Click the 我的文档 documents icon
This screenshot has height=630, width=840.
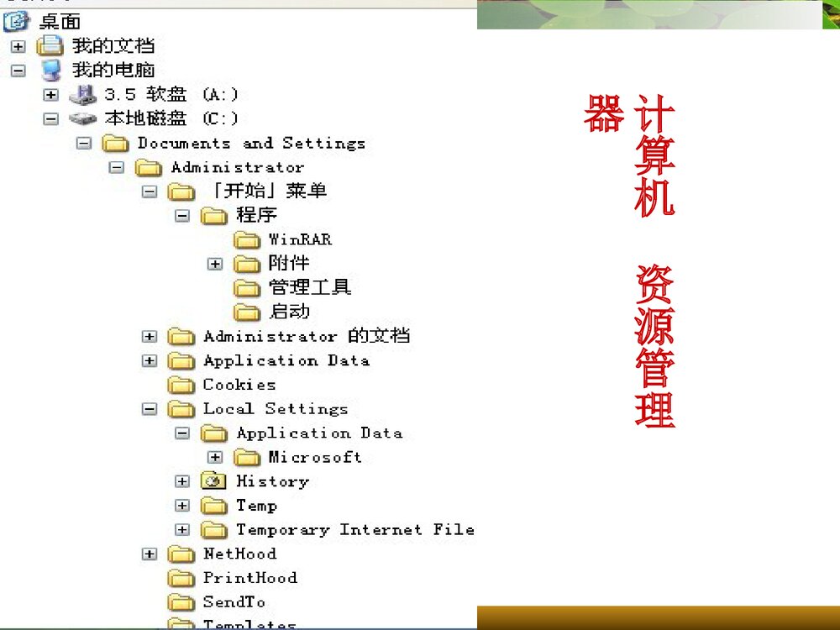click(49, 46)
